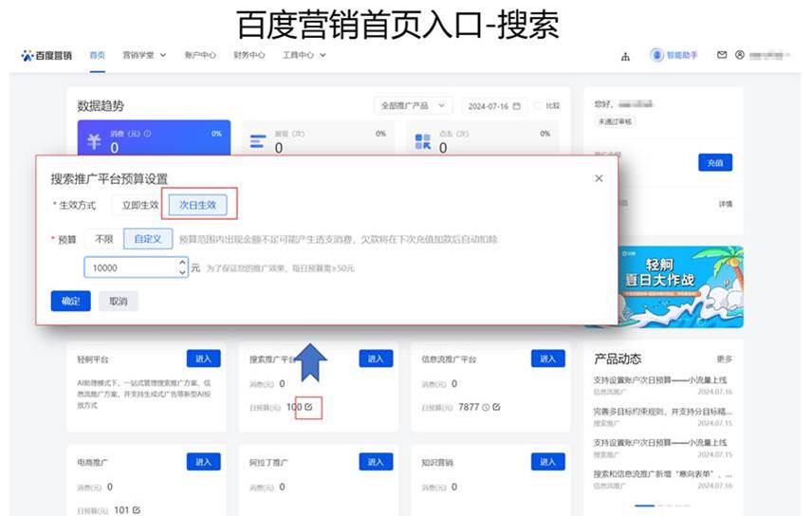Open 更多 in 产品动态

point(725,359)
